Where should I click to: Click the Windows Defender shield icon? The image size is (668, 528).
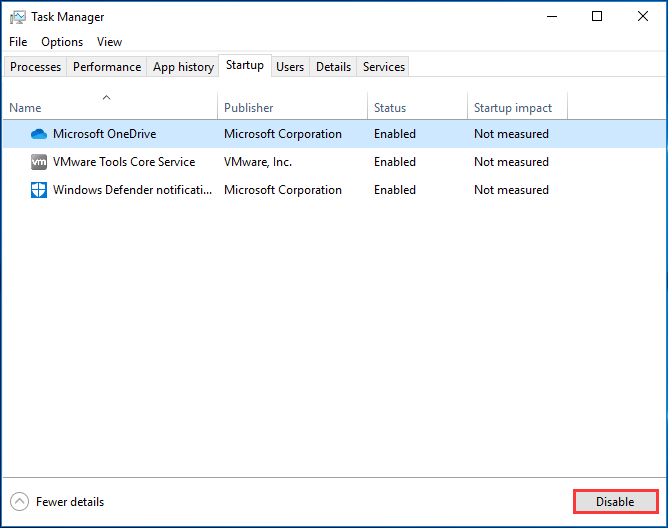pos(39,190)
